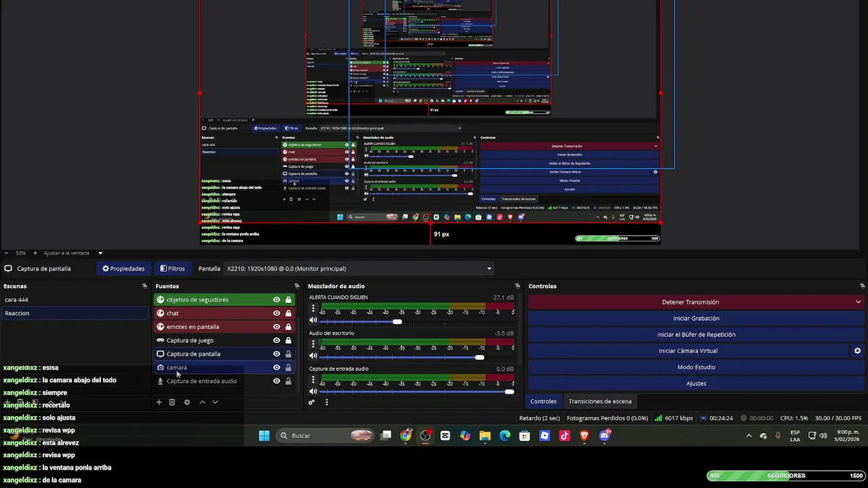Open ALERTA CUANDO SIGUEN three-dot options menu
The height and width of the screenshot is (488, 868).
313,308
